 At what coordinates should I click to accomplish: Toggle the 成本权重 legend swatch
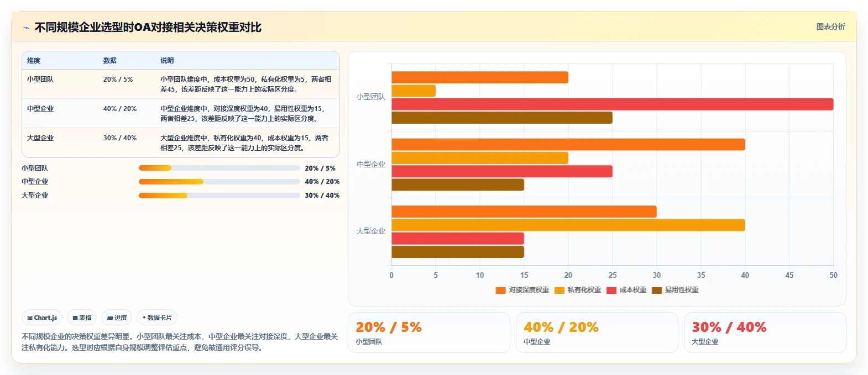[611, 290]
